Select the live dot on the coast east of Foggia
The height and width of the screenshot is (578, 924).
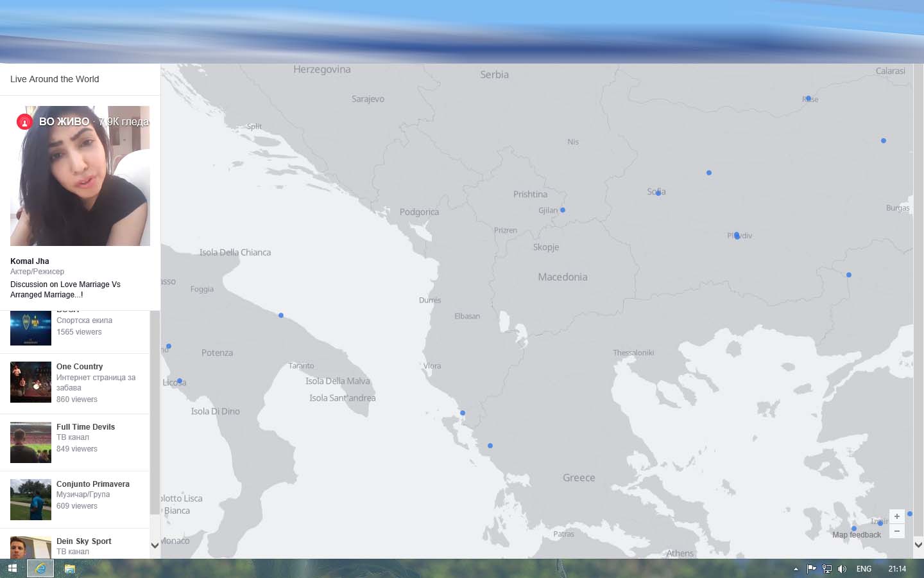point(281,315)
